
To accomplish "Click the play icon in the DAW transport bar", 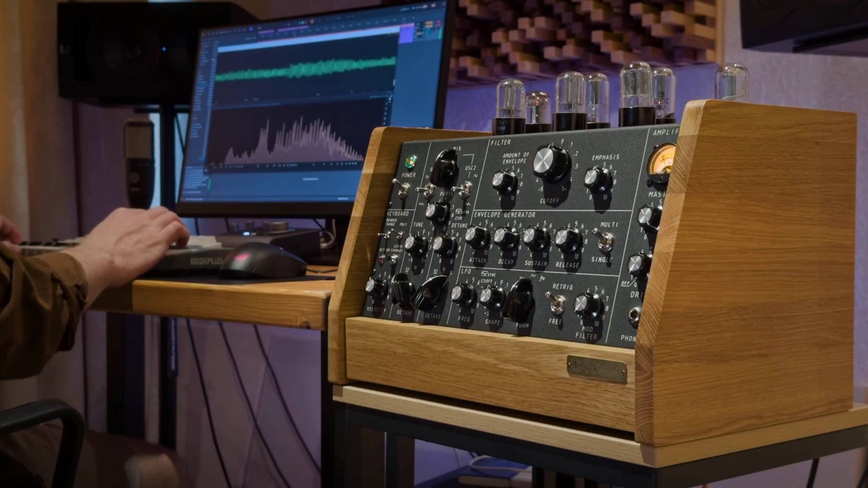I will (x=252, y=29).
